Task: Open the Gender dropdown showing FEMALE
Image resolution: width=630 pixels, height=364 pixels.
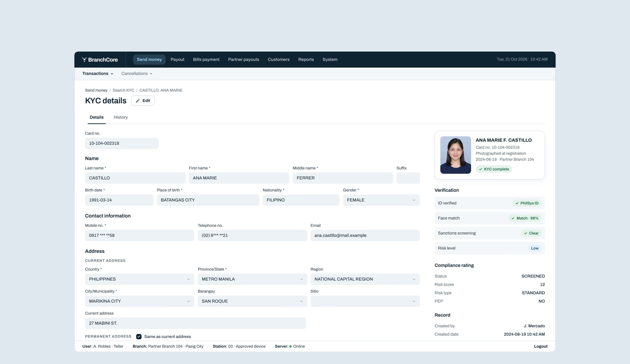Action: click(x=381, y=200)
